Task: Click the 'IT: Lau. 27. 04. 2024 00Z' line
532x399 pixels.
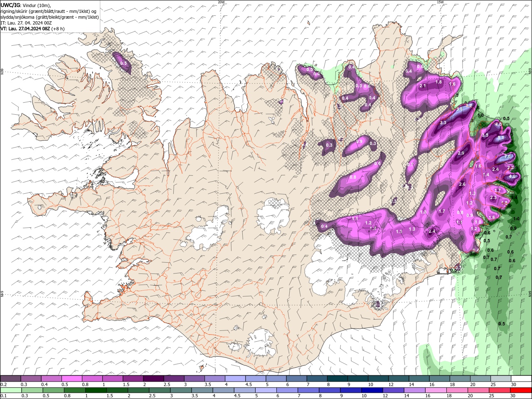Action: (26, 23)
